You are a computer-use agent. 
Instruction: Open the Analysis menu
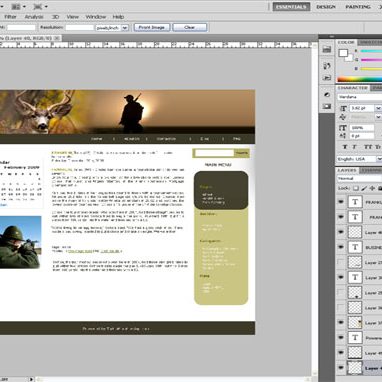(x=34, y=17)
